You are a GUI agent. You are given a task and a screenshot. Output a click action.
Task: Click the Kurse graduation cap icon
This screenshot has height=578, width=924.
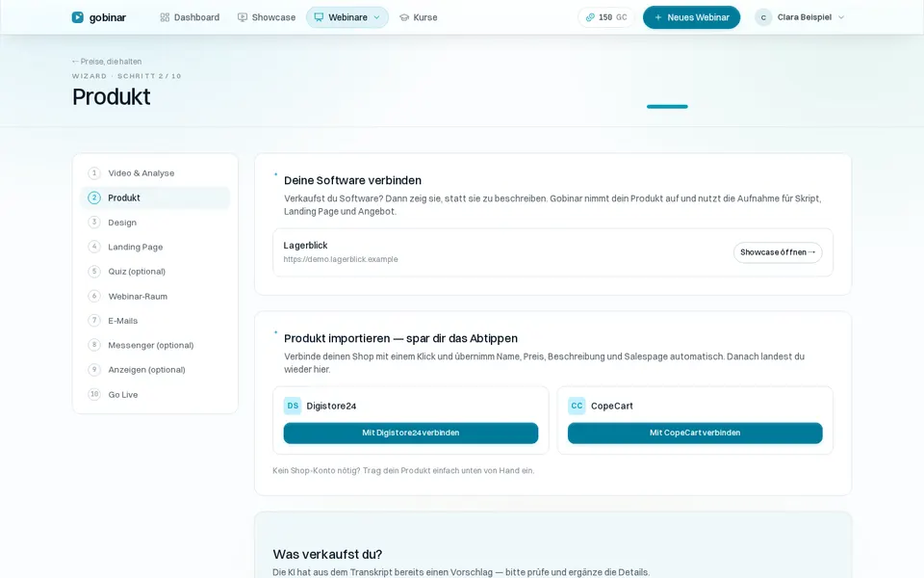(404, 17)
